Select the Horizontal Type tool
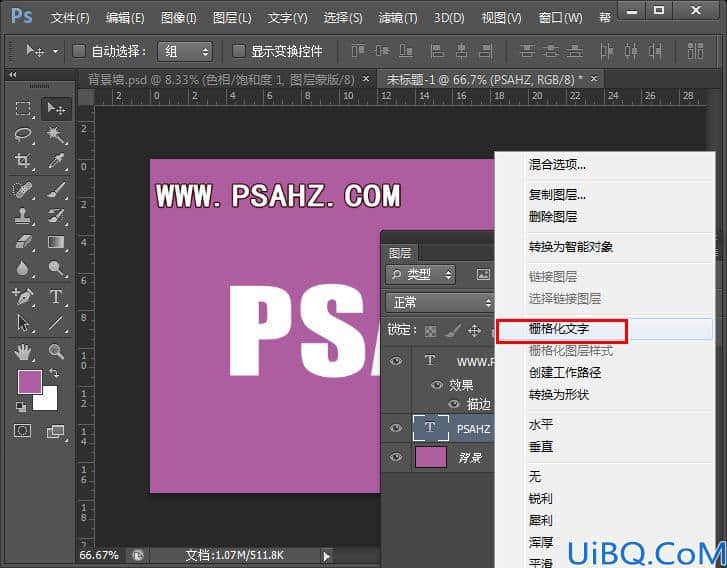The height and width of the screenshot is (568, 727). (x=56, y=296)
